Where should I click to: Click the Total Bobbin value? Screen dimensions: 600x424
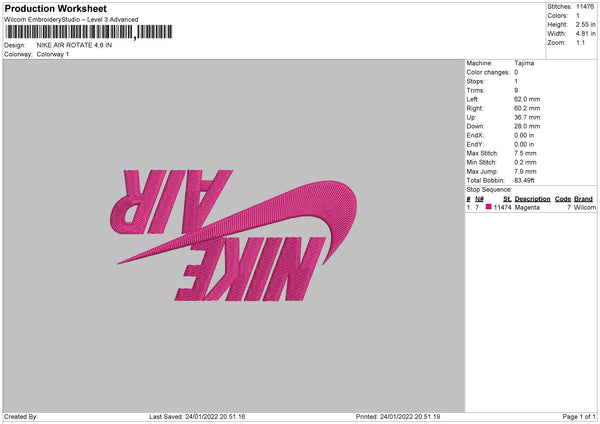(524, 180)
